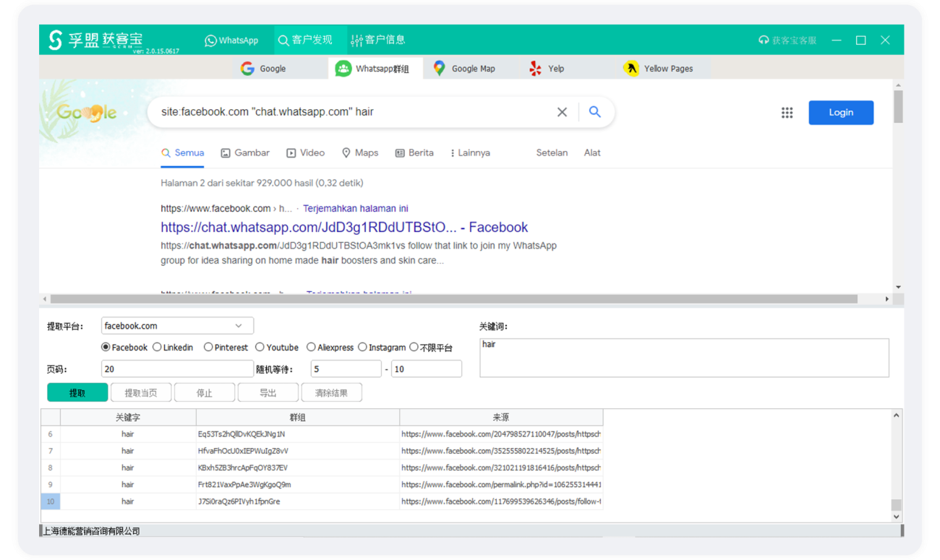The height and width of the screenshot is (560, 940).
Task: Open the 客户信息 menu
Action: click(378, 40)
